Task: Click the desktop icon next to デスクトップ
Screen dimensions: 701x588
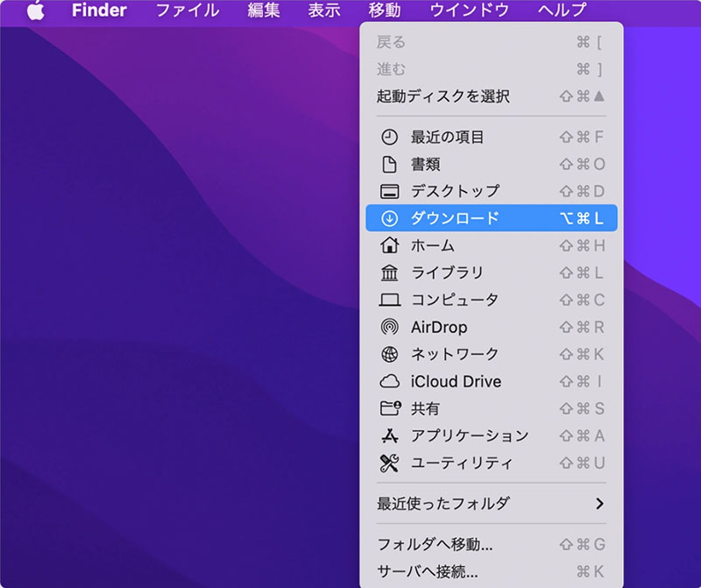Action: click(x=389, y=191)
